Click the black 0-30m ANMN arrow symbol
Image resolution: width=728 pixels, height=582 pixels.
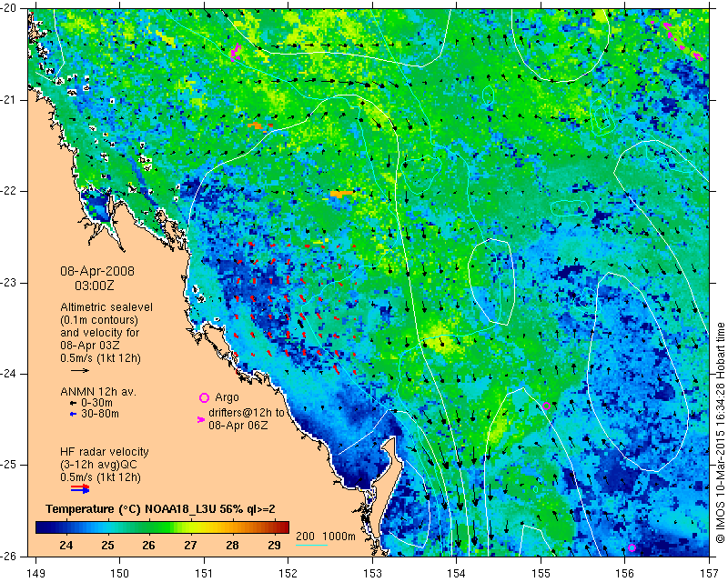pos(73,403)
